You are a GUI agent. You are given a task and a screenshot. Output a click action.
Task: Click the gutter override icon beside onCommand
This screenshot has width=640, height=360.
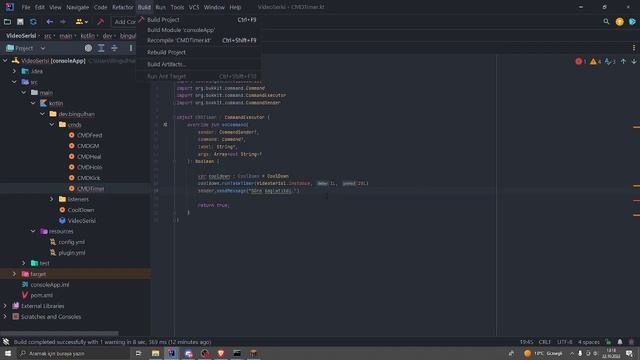pos(165,124)
